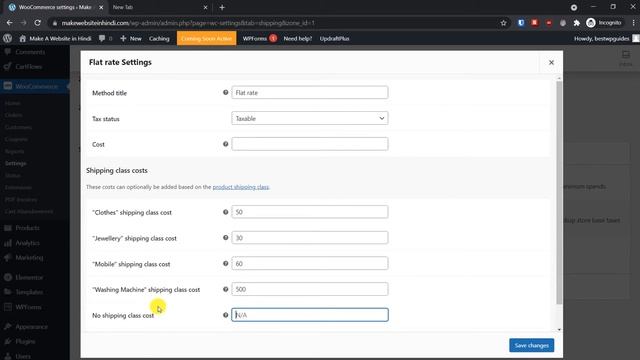Click browser back arrow

[9, 23]
